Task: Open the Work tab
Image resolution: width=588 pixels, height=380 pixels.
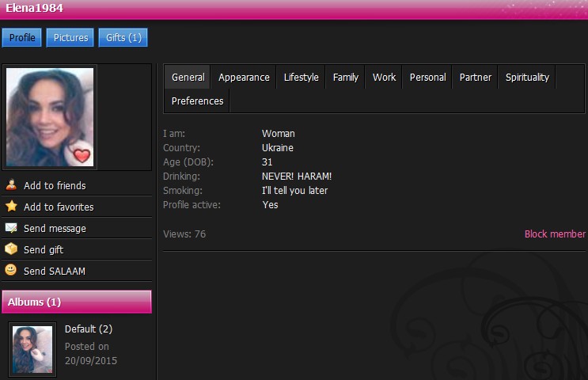Action: (x=384, y=78)
